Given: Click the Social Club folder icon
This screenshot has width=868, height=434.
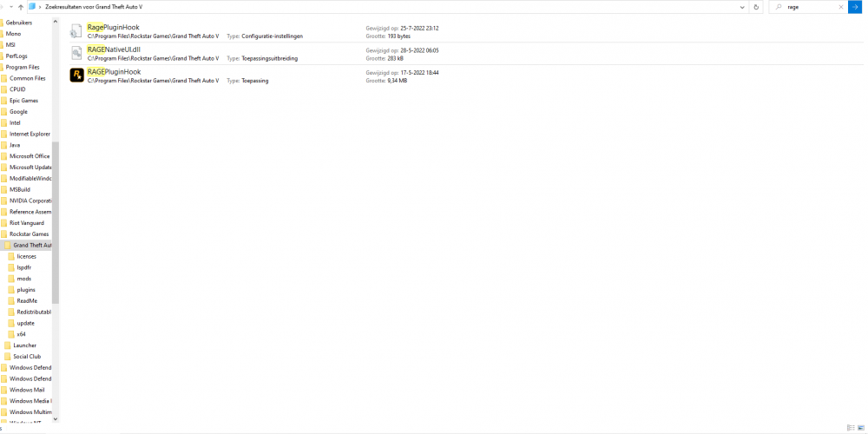Looking at the screenshot, I should (x=8, y=357).
